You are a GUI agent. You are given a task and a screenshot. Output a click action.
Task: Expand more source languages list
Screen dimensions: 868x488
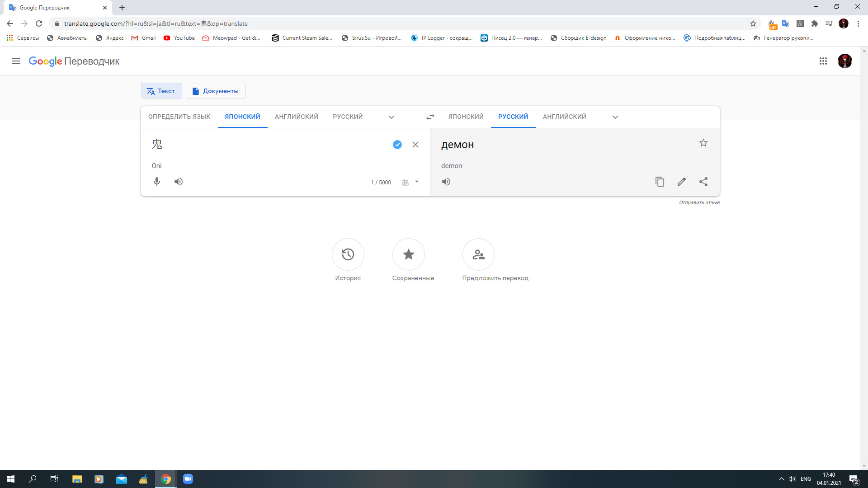click(392, 117)
